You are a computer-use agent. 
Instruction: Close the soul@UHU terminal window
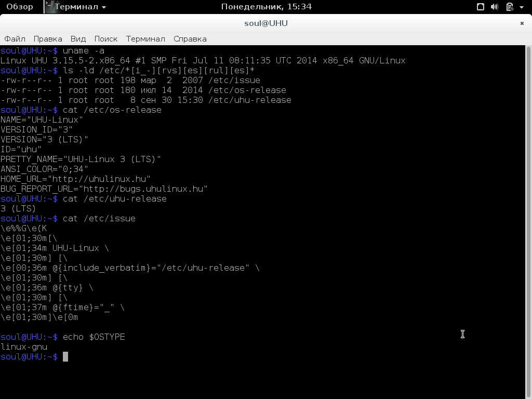coord(522,23)
